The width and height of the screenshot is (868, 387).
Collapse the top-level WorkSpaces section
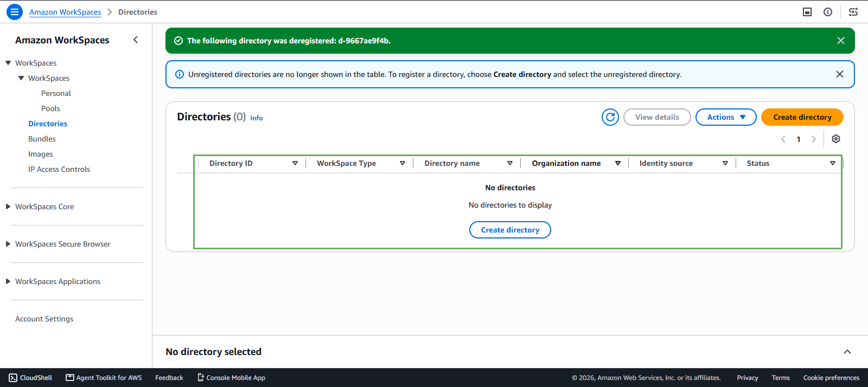(8, 63)
